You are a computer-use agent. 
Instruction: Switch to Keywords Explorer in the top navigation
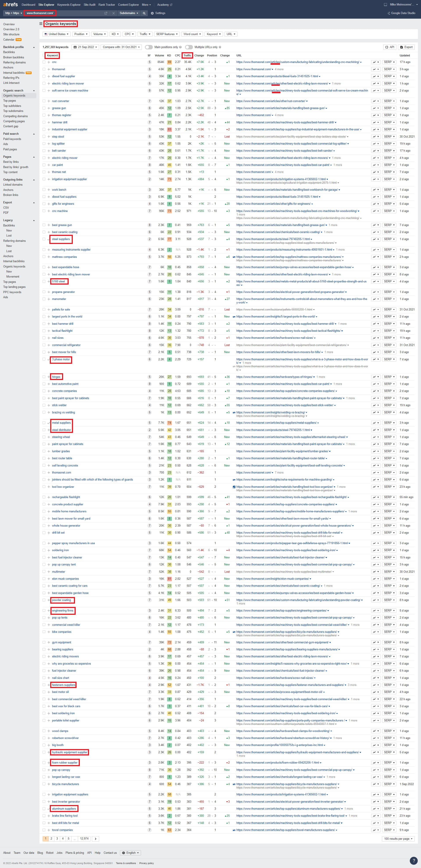[x=69, y=5]
